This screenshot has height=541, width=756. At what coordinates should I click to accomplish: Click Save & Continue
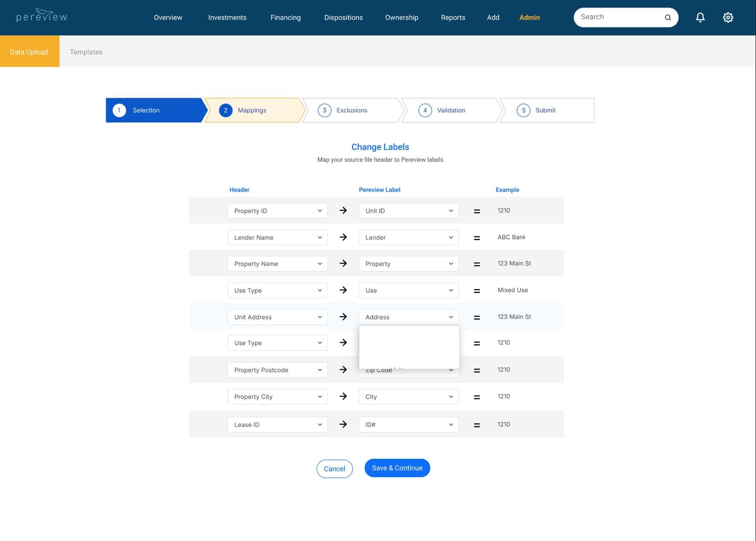click(x=397, y=468)
